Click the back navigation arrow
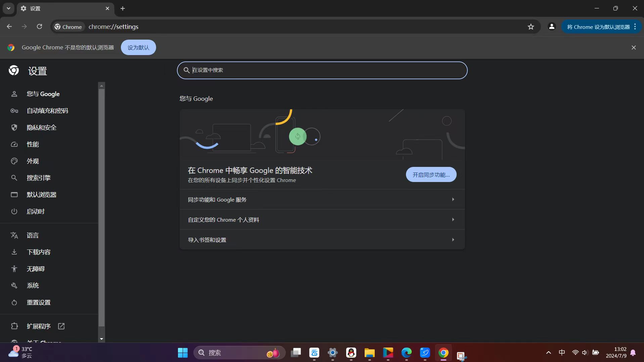This screenshot has width=644, height=362. click(x=9, y=27)
